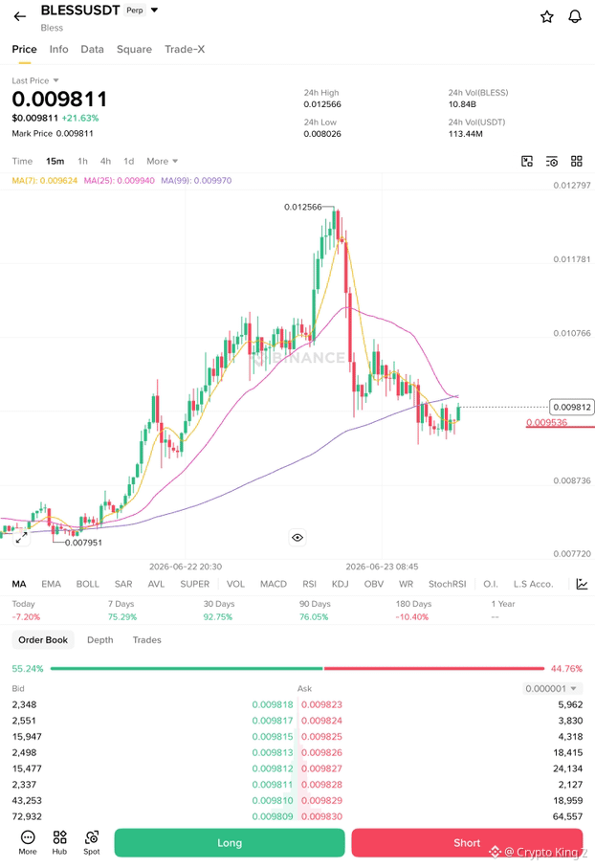The width and height of the screenshot is (595, 868).
Task: Enable the L.S Acco. sub-indicator
Action: click(x=533, y=584)
